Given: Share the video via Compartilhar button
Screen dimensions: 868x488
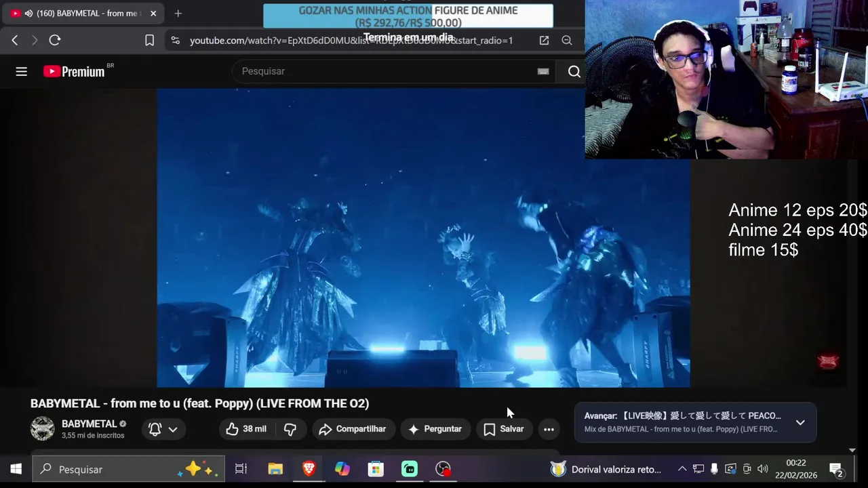Looking at the screenshot, I should pyautogui.click(x=353, y=429).
